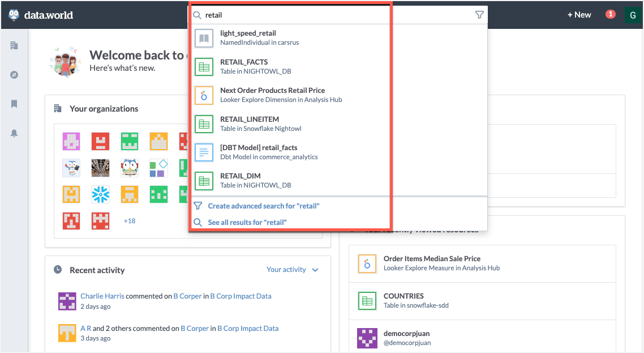
Task: Open the Charlie Harris profile link
Action: [x=102, y=296]
